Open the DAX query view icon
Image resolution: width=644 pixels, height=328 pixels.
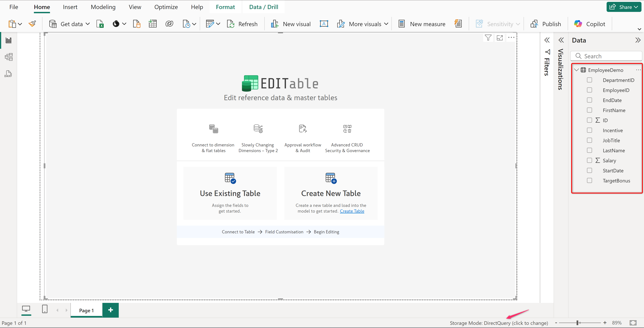8,74
